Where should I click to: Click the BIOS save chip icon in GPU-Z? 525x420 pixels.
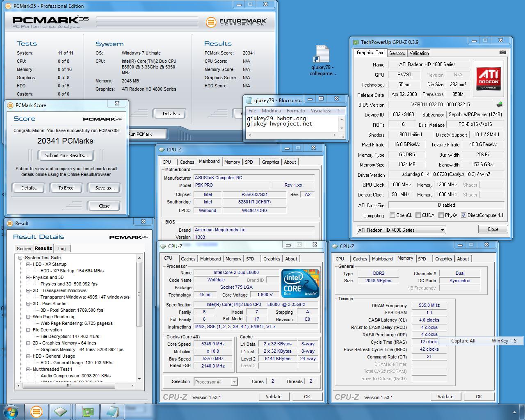click(x=499, y=105)
